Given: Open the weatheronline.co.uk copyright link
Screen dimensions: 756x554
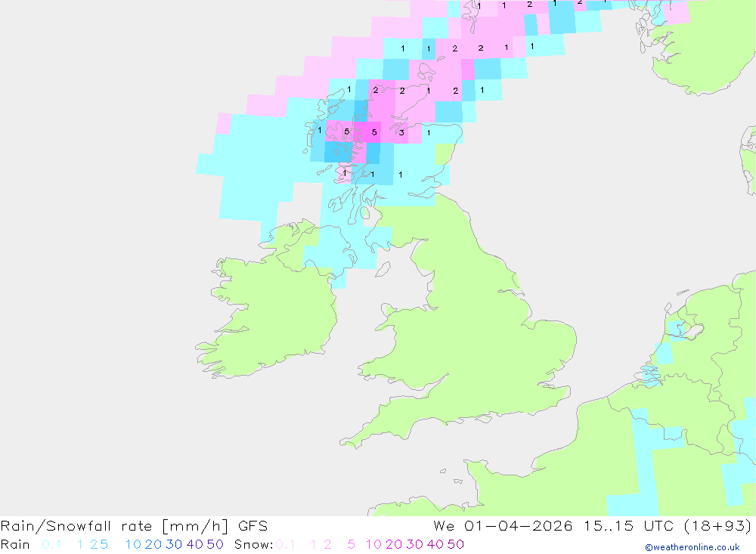Looking at the screenshot, I should [692, 547].
